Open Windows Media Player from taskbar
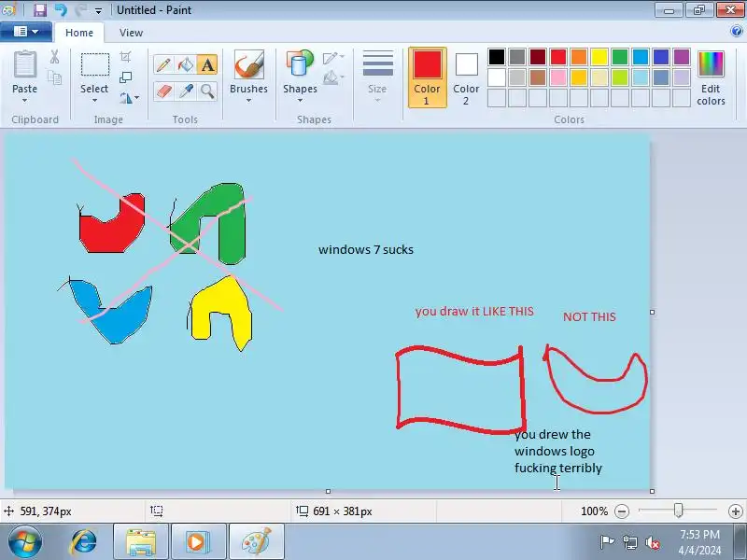Viewport: 747px width, 560px height. coord(198,542)
